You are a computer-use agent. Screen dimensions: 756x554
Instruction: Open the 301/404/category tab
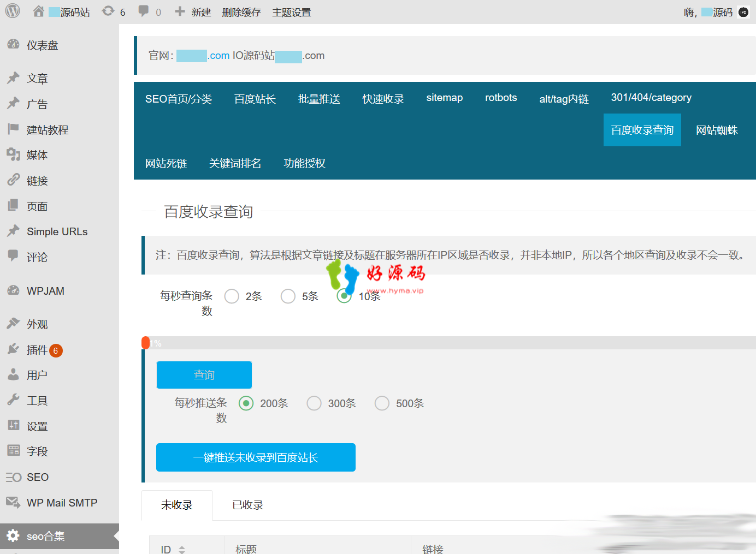pos(651,98)
